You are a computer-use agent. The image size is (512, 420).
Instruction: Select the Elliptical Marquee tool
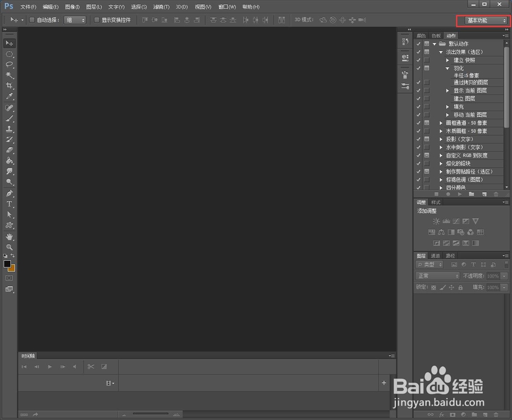(x=9, y=54)
